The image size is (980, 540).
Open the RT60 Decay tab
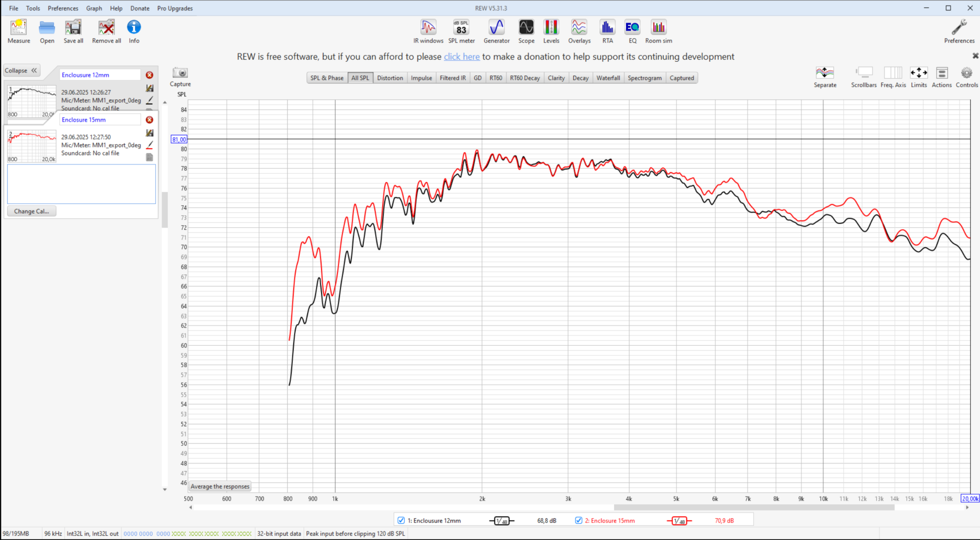pyautogui.click(x=524, y=78)
